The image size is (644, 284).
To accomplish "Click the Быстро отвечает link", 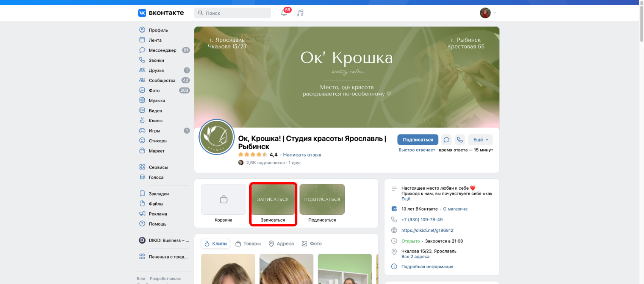I will [417, 150].
